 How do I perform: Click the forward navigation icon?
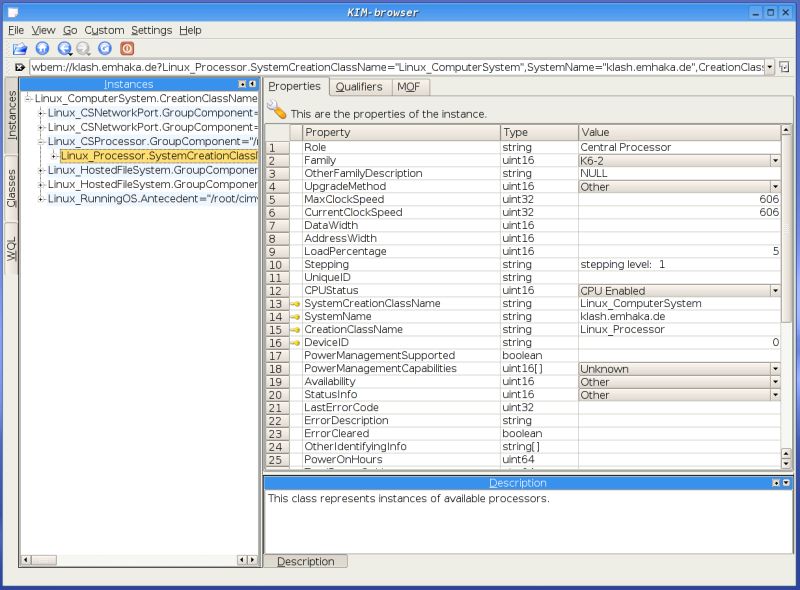click(x=84, y=48)
